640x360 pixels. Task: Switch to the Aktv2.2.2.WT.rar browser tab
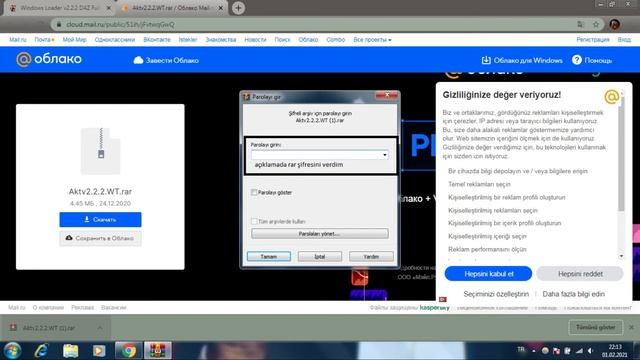171,8
